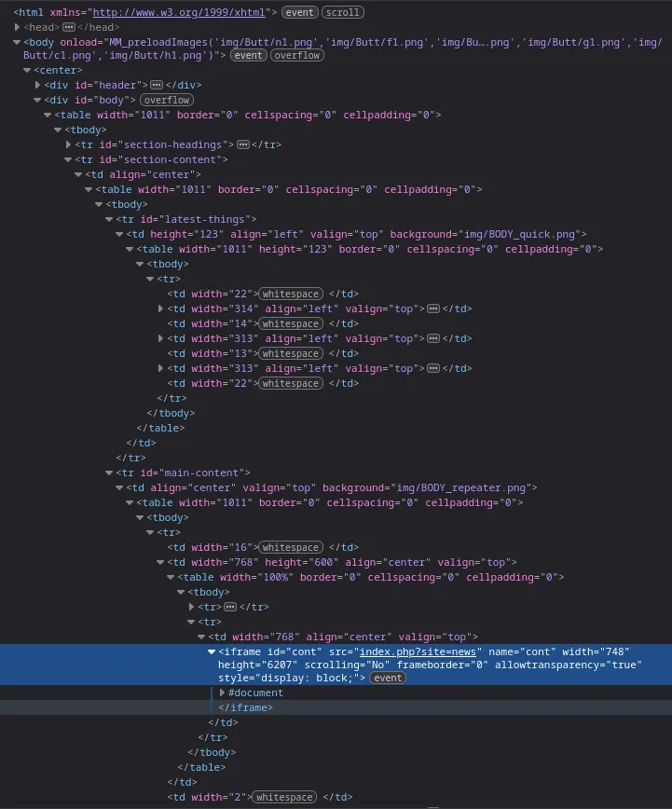Expand the head element

17,27
